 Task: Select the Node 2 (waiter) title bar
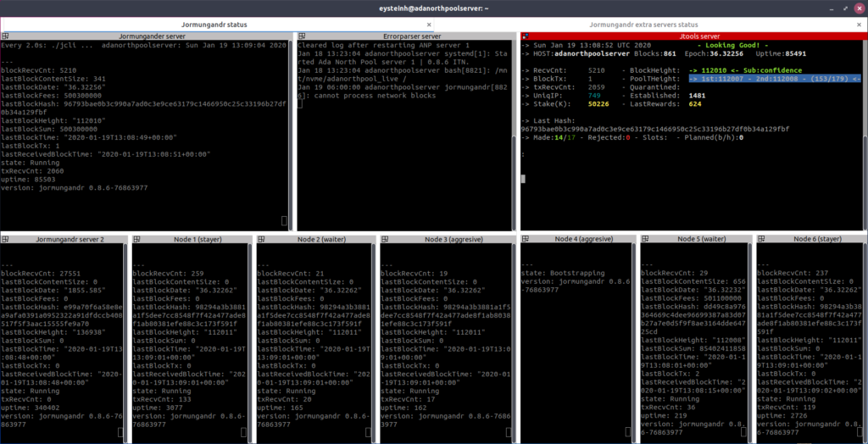click(315, 239)
